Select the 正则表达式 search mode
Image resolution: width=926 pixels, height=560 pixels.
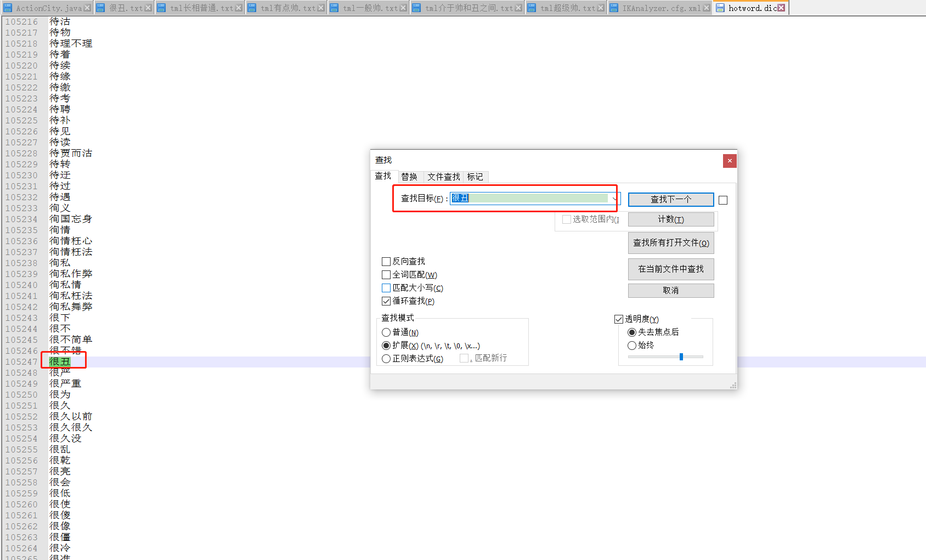pyautogui.click(x=386, y=358)
